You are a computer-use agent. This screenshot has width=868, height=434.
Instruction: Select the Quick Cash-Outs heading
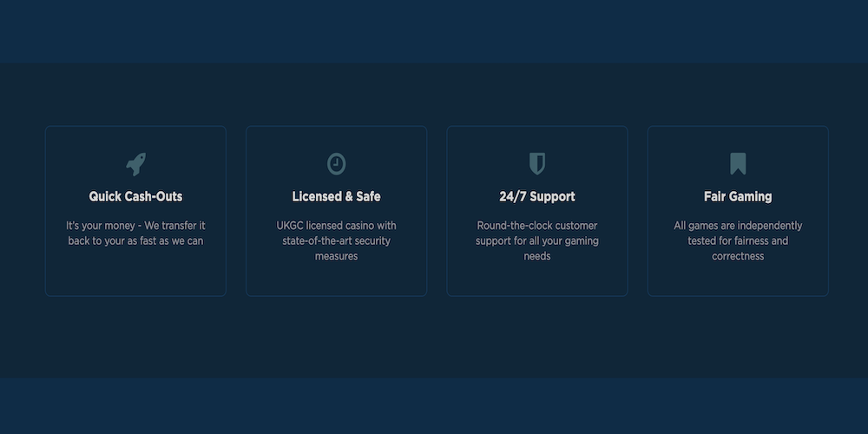[135, 197]
